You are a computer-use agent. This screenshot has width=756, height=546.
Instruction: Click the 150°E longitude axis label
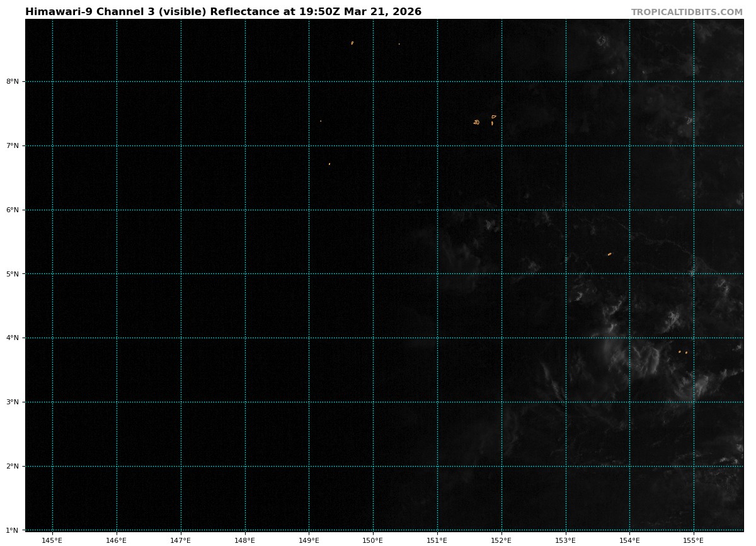pos(373,540)
